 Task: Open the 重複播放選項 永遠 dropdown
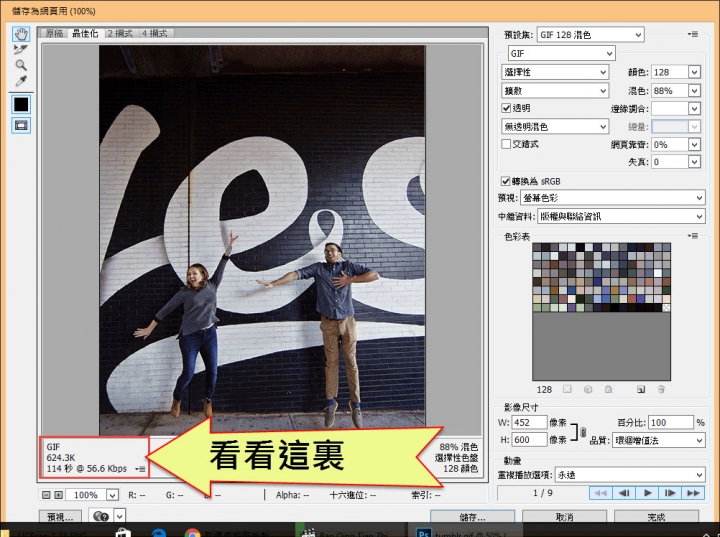(x=630, y=475)
